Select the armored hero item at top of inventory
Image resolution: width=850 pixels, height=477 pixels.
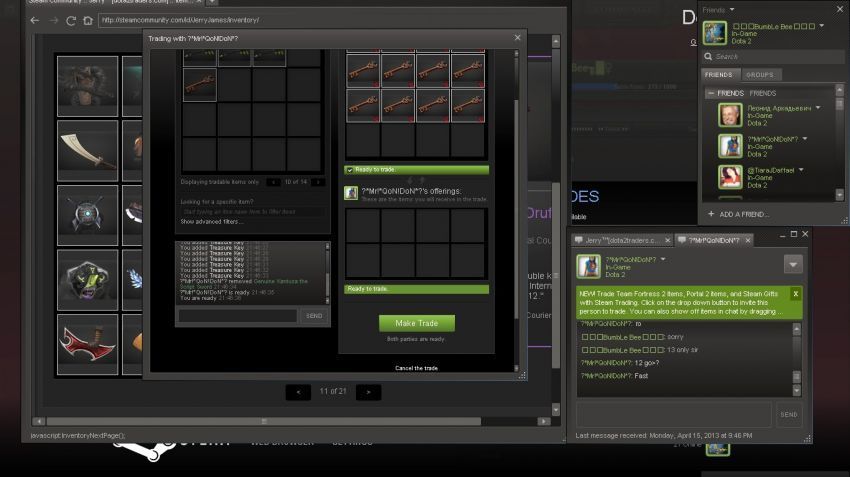pyautogui.click(x=87, y=86)
